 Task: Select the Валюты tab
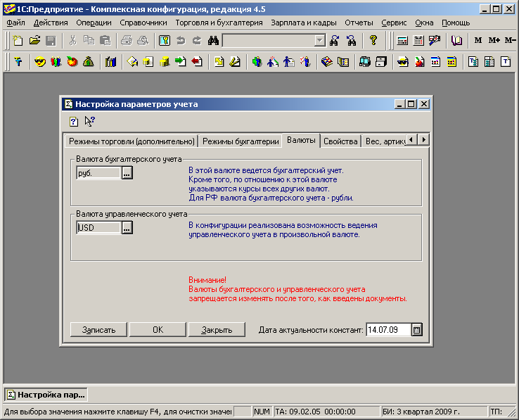(301, 141)
